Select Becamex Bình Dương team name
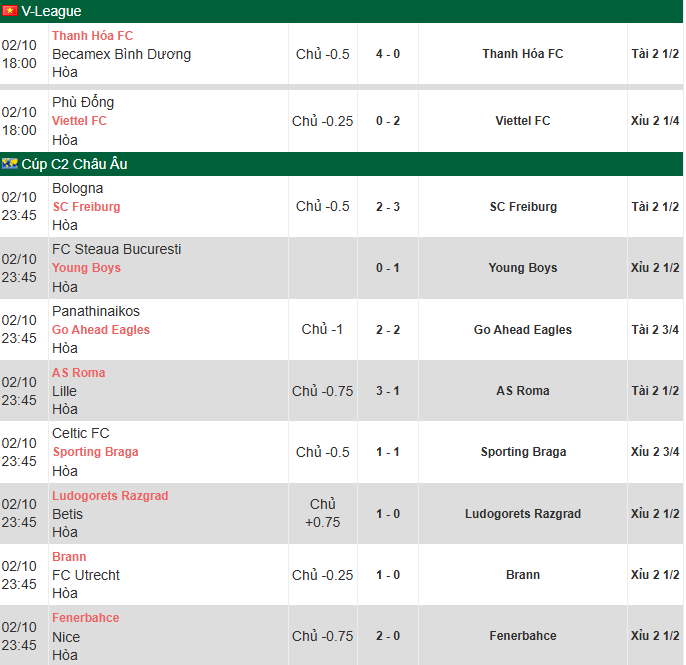686x665 pixels. [121, 54]
